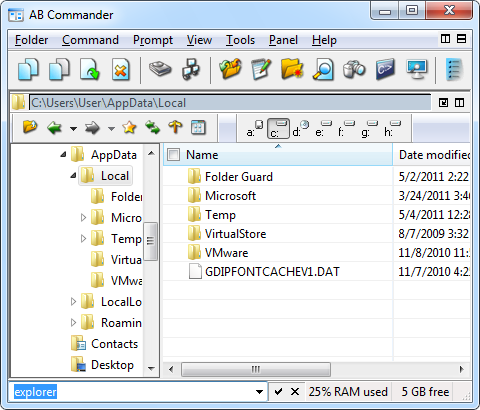Expand the Micro folder tree node
Viewport: 480px width, 410px height.
click(x=83, y=218)
